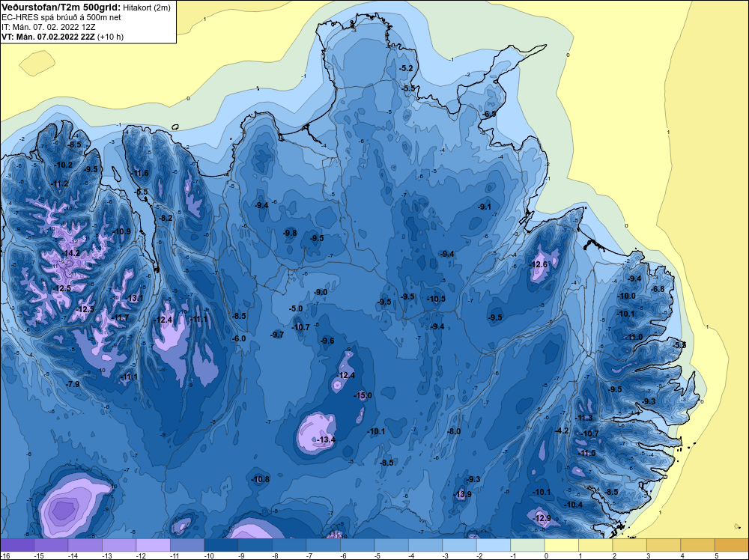749x560 pixels.
Task: Click the -6.8 temperature label
Action: click(x=658, y=289)
